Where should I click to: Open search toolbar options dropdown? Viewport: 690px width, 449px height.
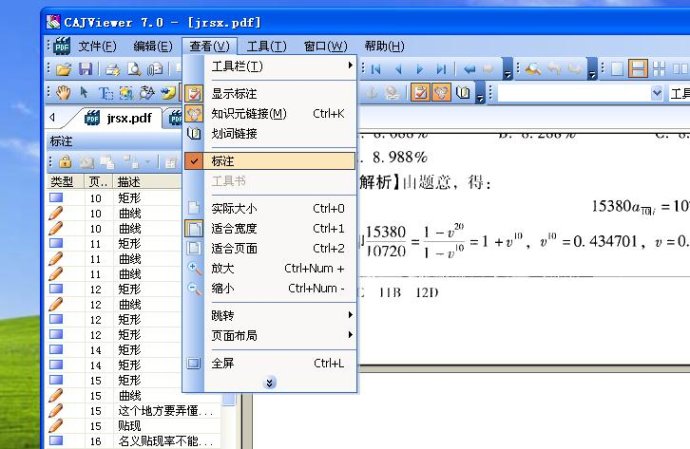pyautogui.click(x=592, y=69)
